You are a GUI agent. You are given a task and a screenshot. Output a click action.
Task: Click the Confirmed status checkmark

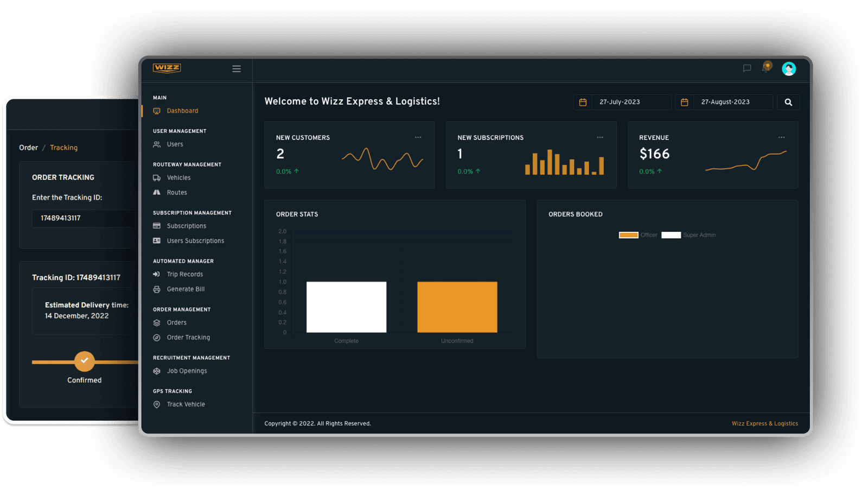[x=84, y=361]
